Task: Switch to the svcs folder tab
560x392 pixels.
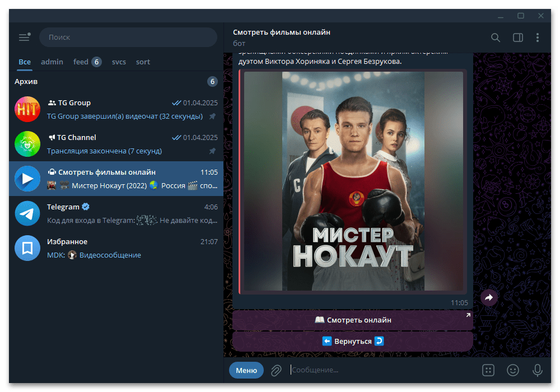Action: click(x=119, y=62)
